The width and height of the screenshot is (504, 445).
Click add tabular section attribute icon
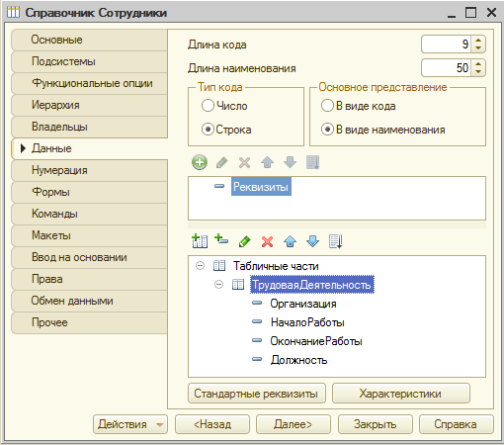pos(221,240)
